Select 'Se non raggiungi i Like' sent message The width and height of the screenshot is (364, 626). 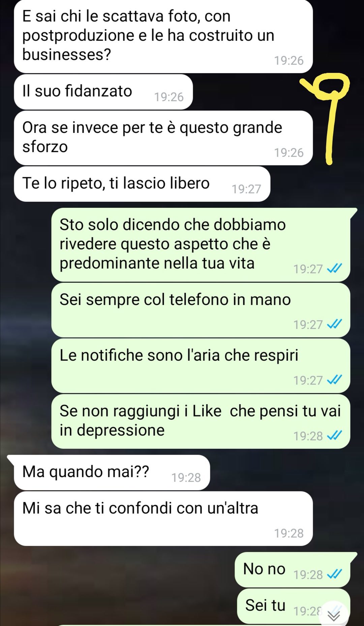[201, 421]
